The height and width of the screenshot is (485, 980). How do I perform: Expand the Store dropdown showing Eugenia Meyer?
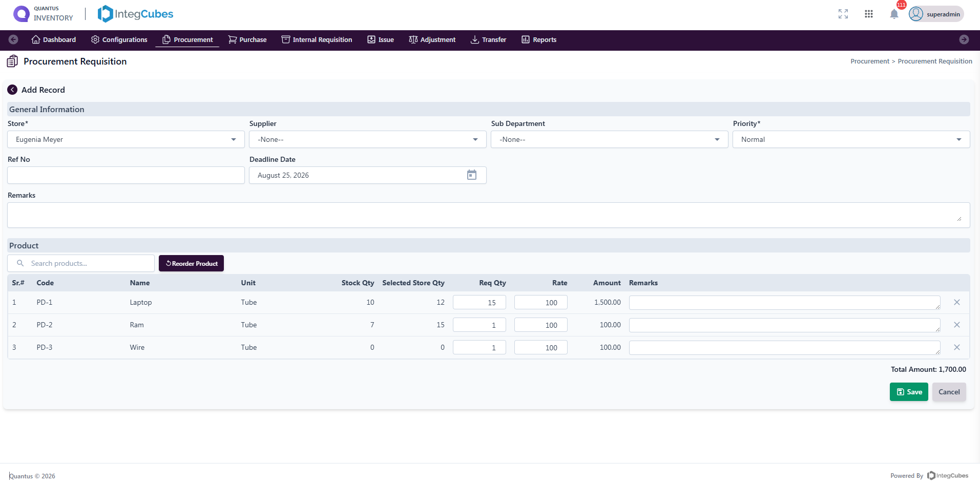click(x=126, y=139)
